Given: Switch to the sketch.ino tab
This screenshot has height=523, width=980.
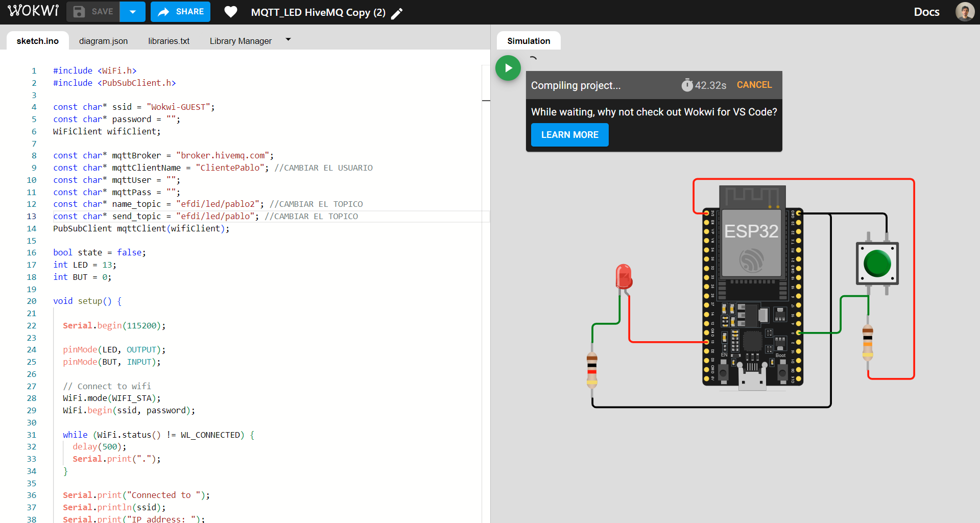Looking at the screenshot, I should (x=38, y=41).
